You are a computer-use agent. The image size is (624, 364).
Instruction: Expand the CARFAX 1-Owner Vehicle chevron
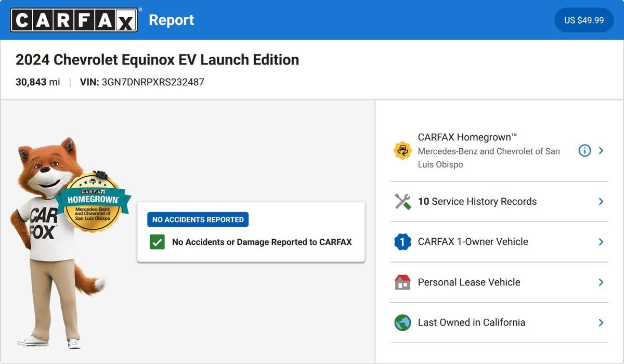tap(601, 242)
